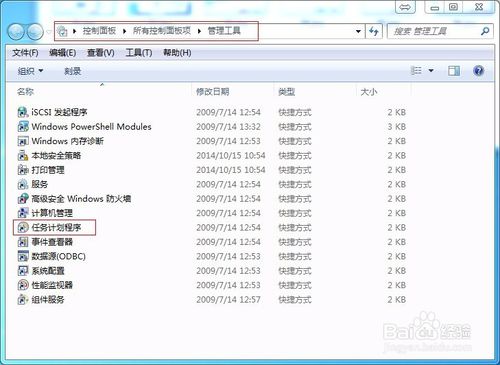The width and height of the screenshot is (500, 365).
Task: Click the 打印管理 icon
Action: point(23,170)
